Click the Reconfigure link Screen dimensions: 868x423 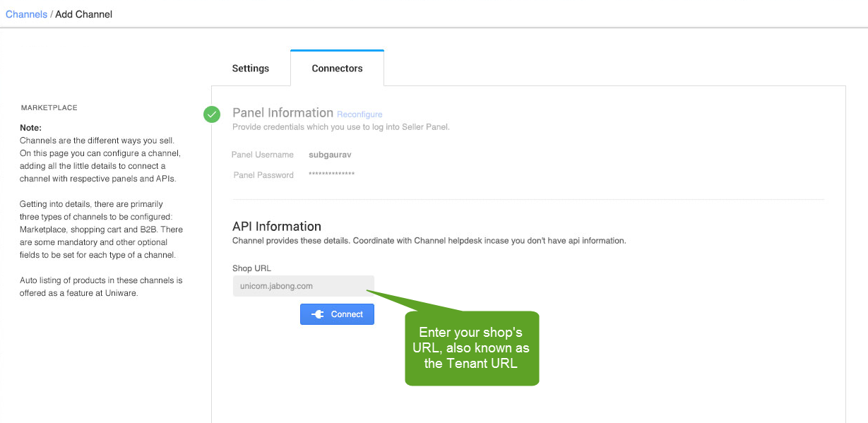[x=359, y=114]
